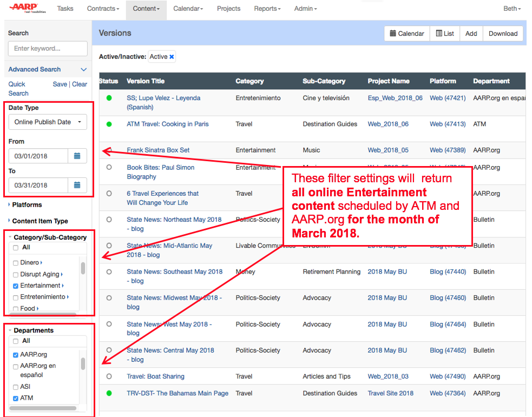The height and width of the screenshot is (417, 532).
Task: Click the Add button
Action: pos(471,34)
